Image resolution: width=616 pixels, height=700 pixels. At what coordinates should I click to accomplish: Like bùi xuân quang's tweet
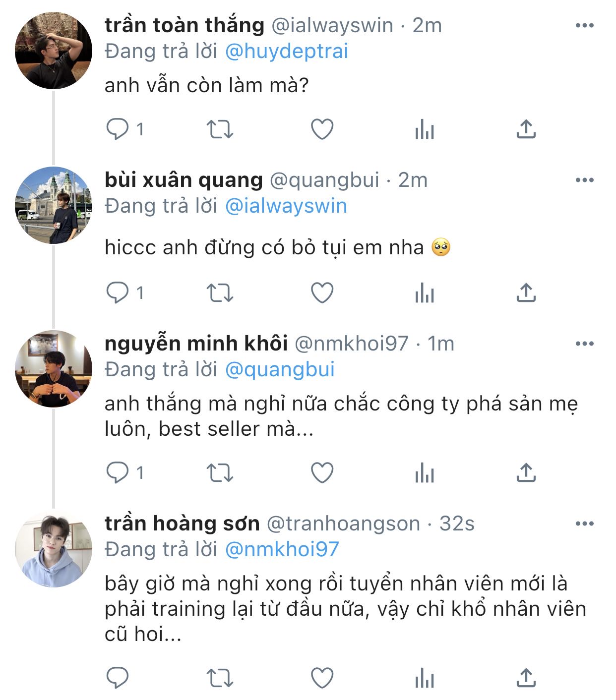pos(322,293)
